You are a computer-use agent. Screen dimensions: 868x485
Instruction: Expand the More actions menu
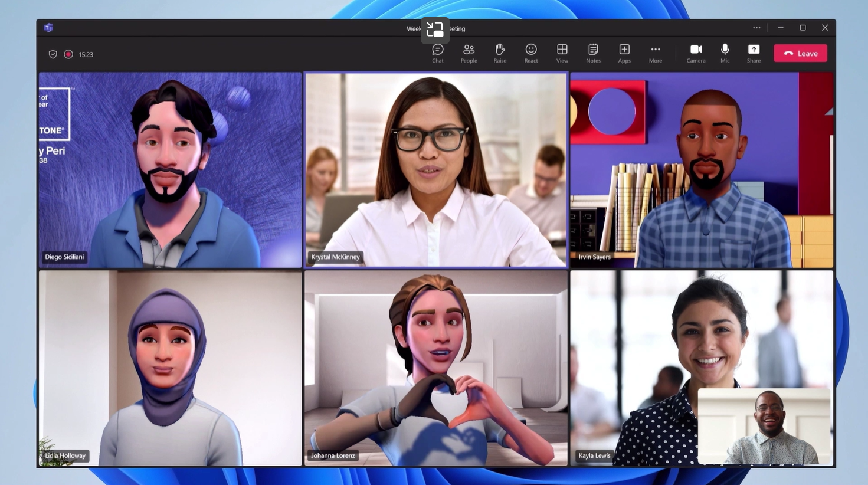pos(655,53)
